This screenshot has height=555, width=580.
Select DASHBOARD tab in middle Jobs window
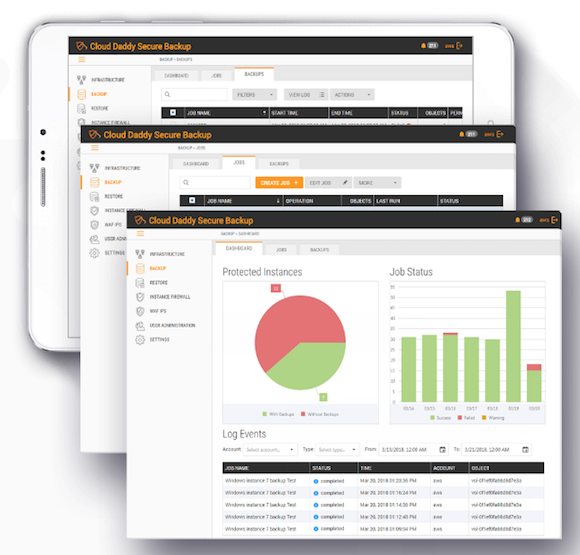196,164
